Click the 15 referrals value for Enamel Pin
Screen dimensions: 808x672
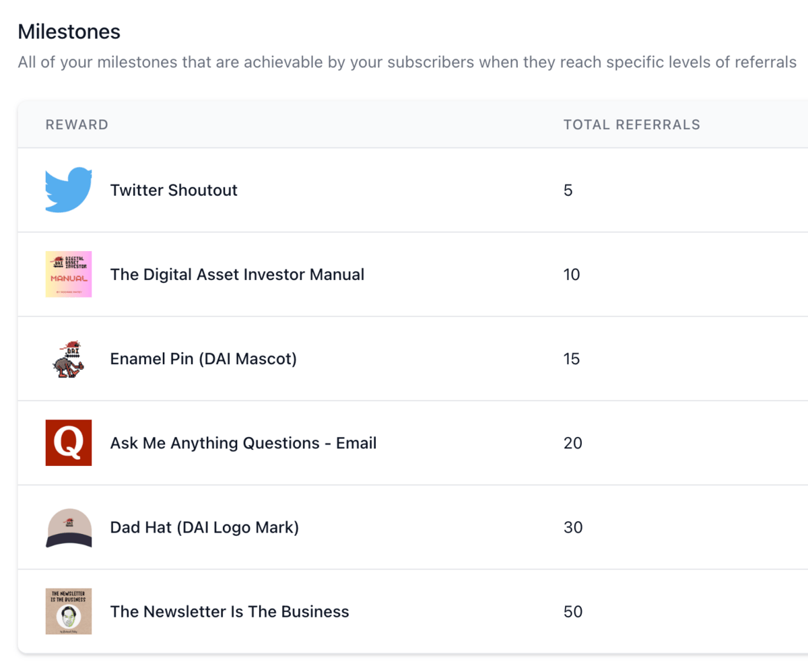572,359
